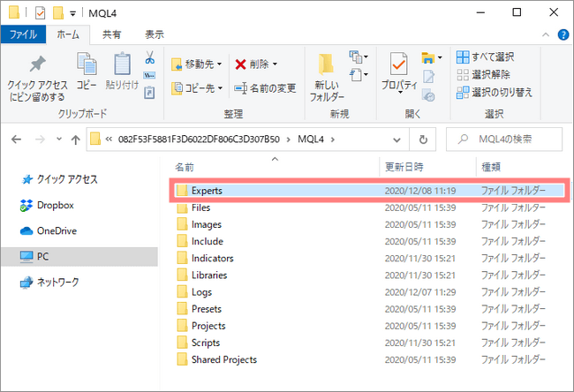Select the Shared Projects folder
Image resolution: width=574 pixels, height=392 pixels.
pos(369,360)
